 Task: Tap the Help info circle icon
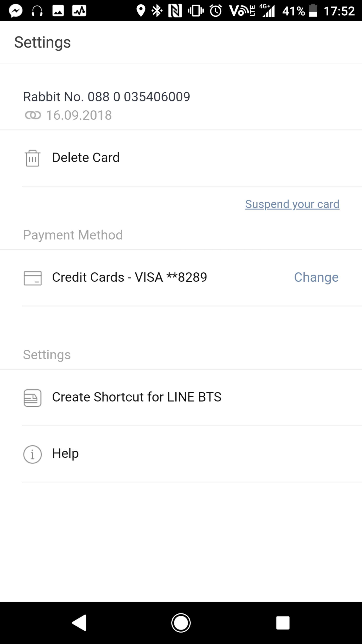33,454
